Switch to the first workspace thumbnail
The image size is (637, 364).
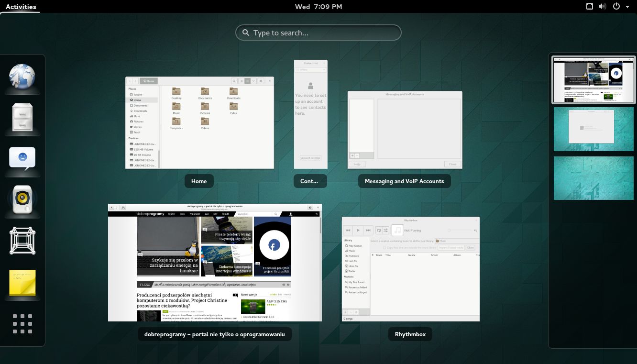(x=593, y=80)
